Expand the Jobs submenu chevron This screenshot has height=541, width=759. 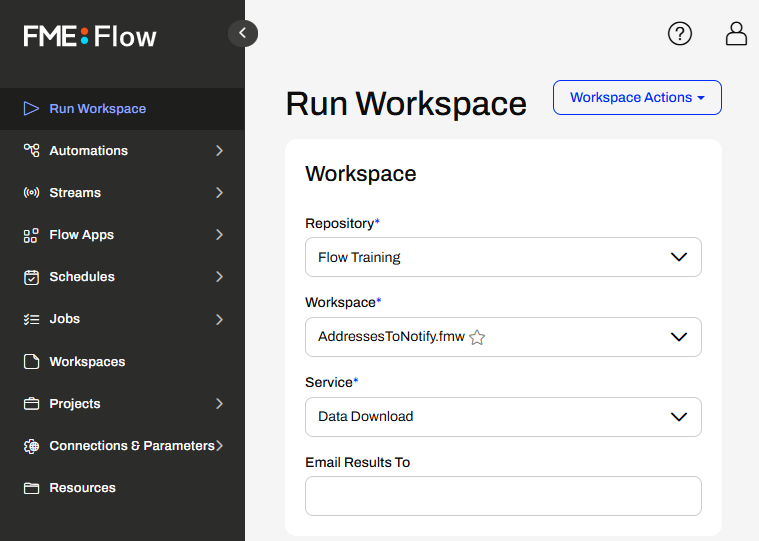click(219, 319)
